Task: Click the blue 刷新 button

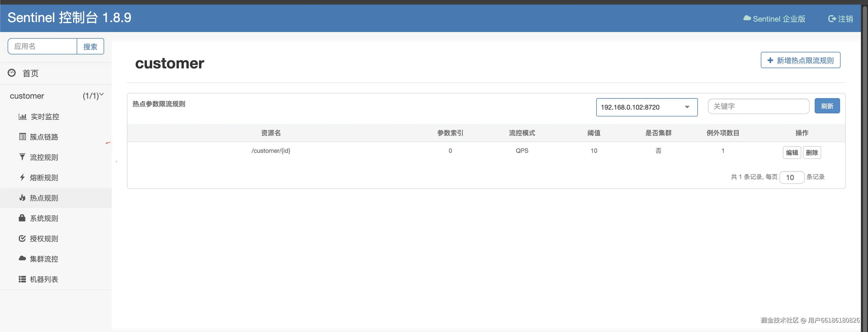Action: tap(827, 106)
